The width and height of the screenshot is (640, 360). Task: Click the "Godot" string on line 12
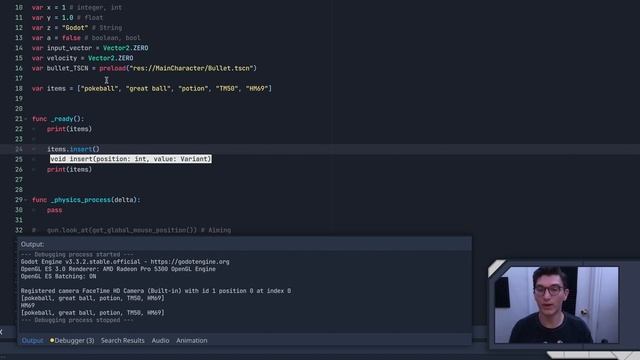click(75, 28)
